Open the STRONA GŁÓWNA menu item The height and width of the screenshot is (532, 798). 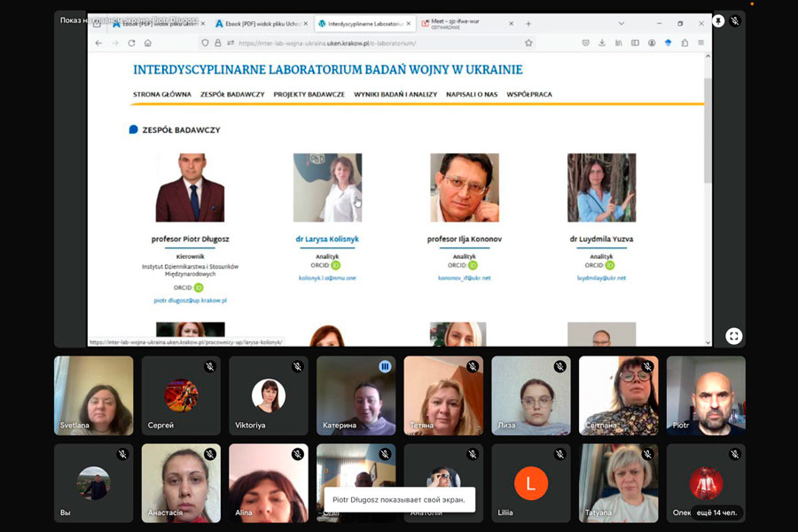(x=162, y=94)
